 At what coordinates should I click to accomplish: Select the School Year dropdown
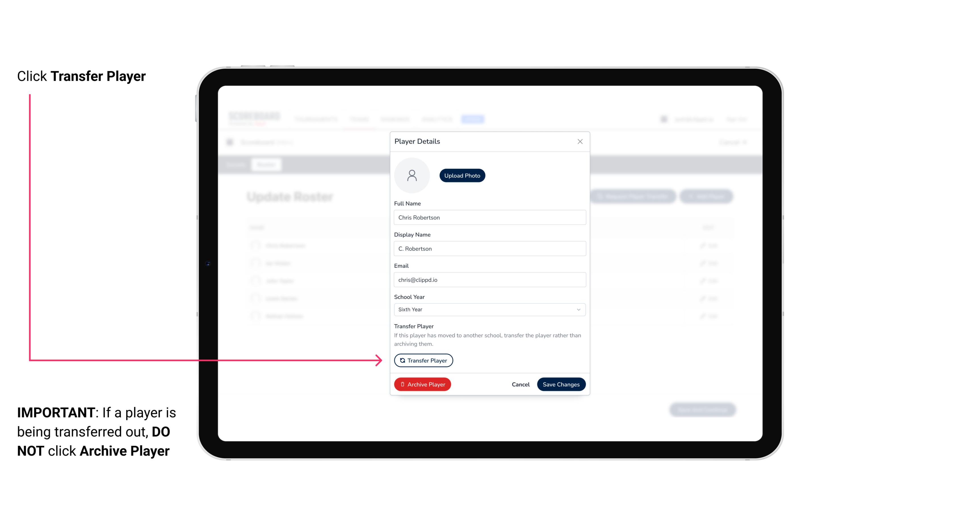tap(489, 309)
